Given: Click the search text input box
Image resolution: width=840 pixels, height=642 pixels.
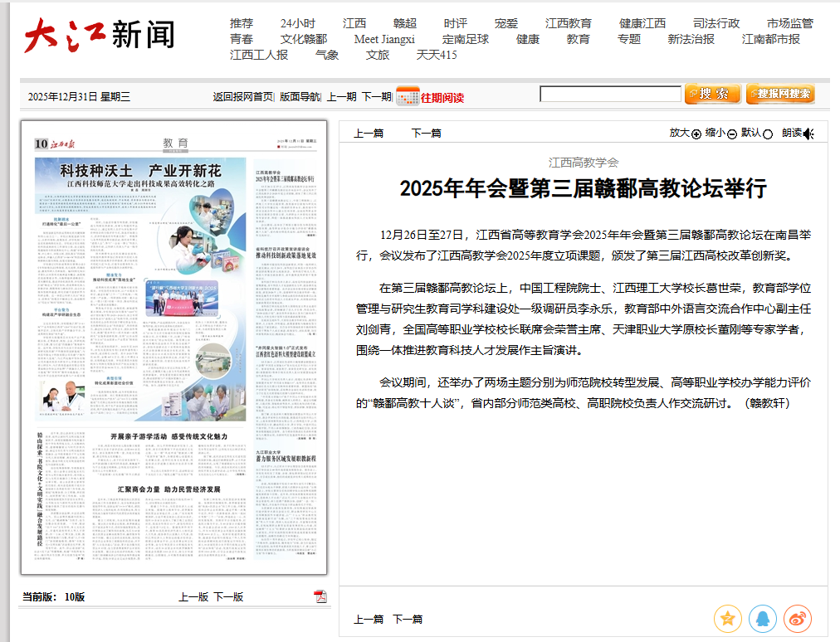Looking at the screenshot, I should point(610,95).
